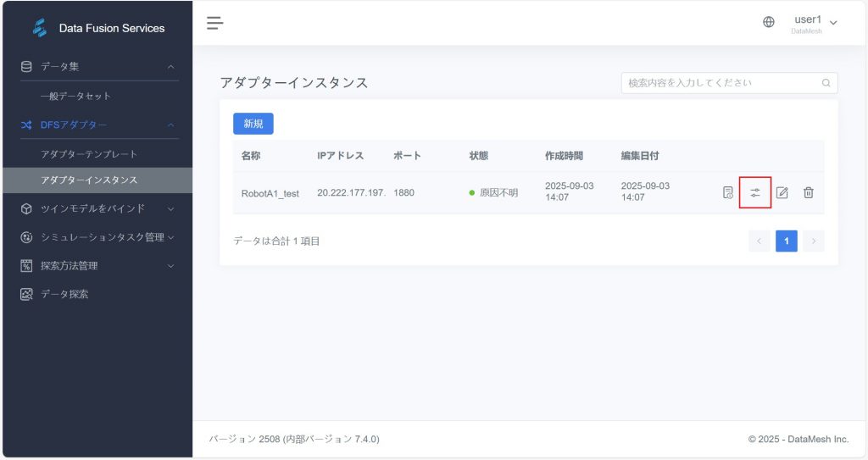Open the user1 account dropdown
Screen dimensions: 868x460
[x=815, y=22]
